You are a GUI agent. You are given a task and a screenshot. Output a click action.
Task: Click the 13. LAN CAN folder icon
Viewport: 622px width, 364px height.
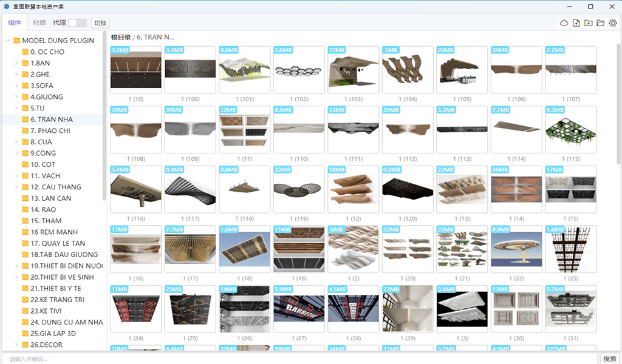click(x=25, y=198)
